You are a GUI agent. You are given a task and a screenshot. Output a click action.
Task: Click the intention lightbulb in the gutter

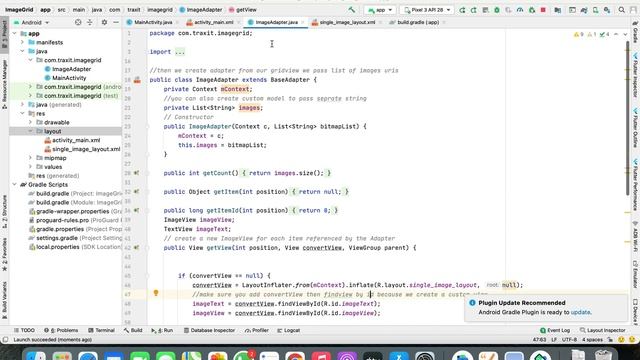pyautogui.click(x=156, y=293)
